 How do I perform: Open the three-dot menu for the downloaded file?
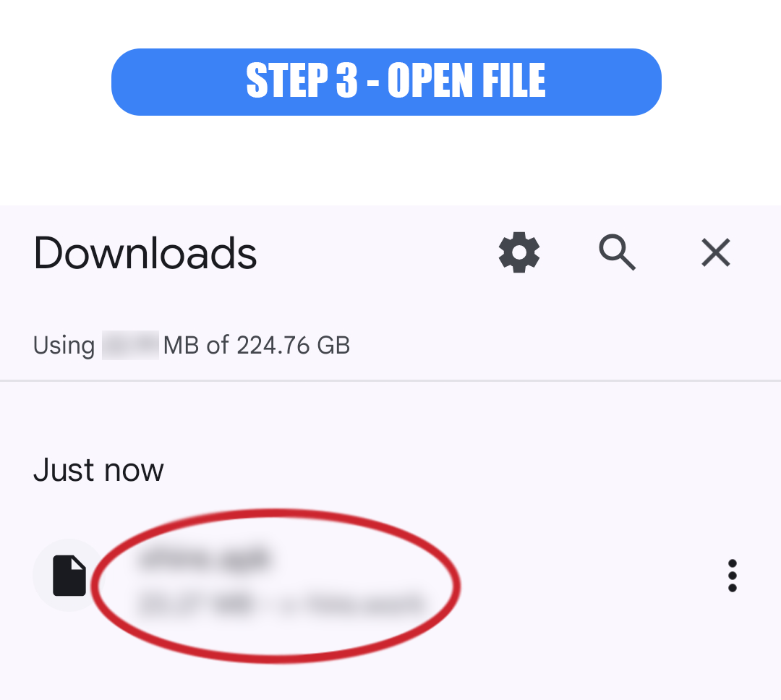[x=732, y=576]
